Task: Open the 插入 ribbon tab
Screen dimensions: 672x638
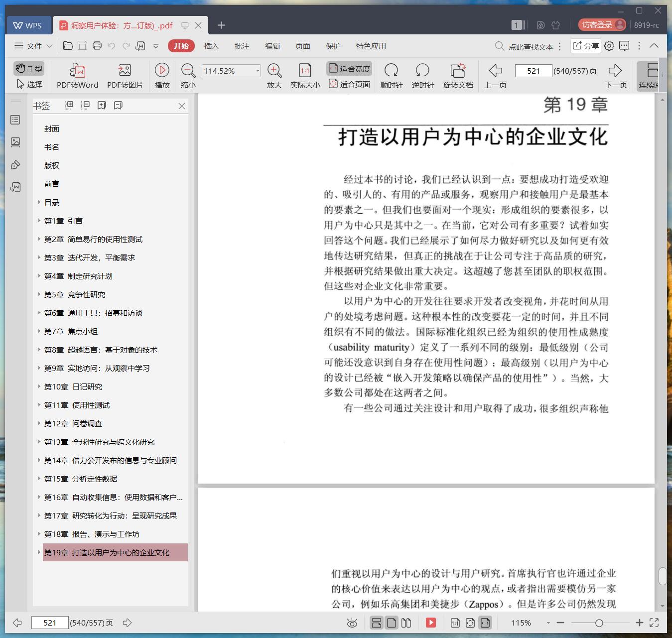Action: click(x=211, y=46)
